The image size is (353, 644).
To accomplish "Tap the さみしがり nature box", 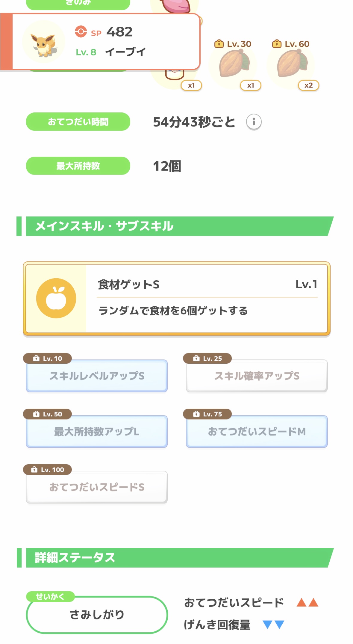I will point(97,615).
